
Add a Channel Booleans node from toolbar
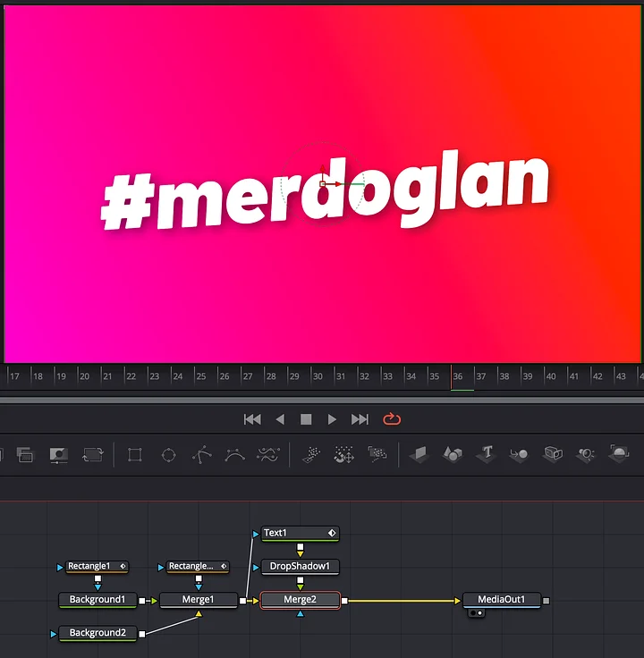click(x=25, y=454)
